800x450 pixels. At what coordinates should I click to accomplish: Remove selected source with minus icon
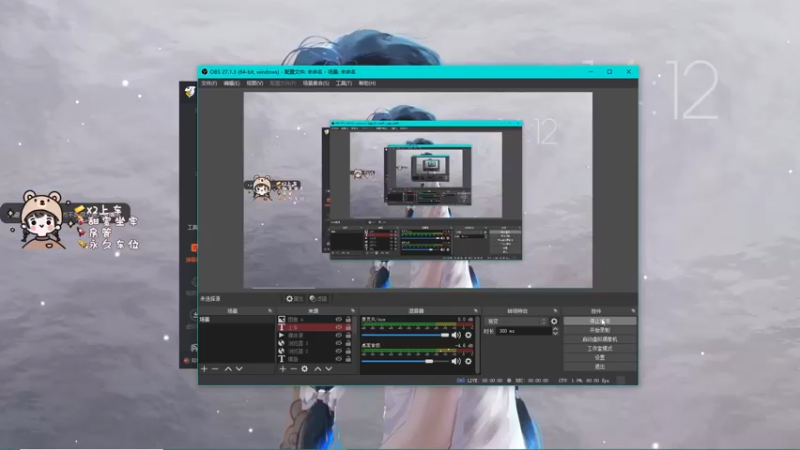click(293, 368)
